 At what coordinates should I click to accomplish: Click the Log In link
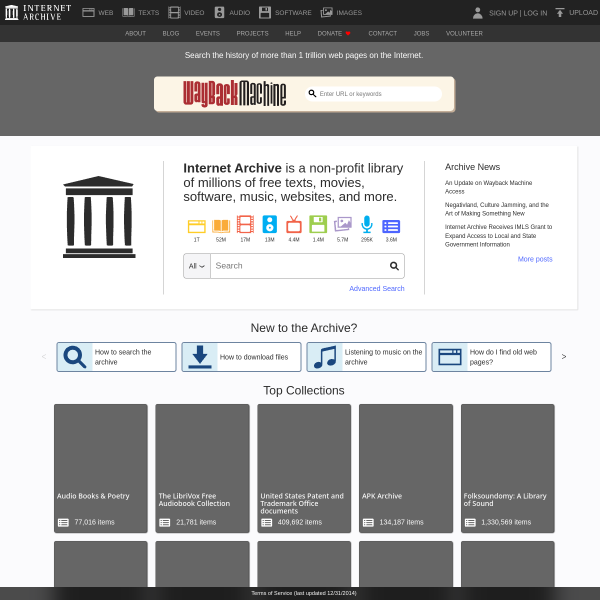(x=535, y=13)
